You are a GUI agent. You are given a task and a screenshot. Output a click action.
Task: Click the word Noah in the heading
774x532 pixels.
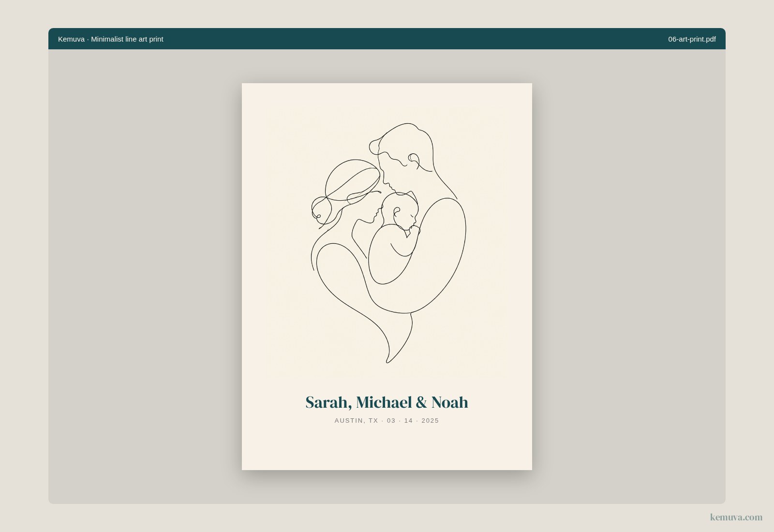(450, 402)
